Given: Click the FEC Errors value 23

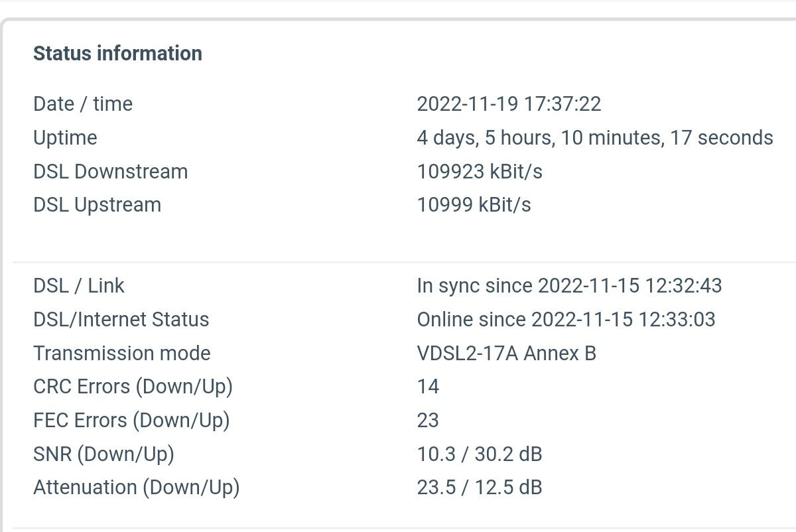Looking at the screenshot, I should point(428,421).
